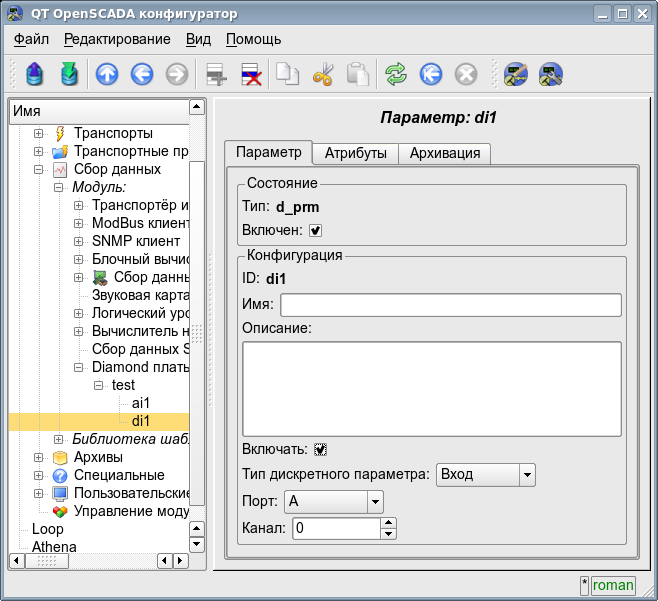Open the 'Редактирование' menu
The image size is (658, 601).
[117, 39]
